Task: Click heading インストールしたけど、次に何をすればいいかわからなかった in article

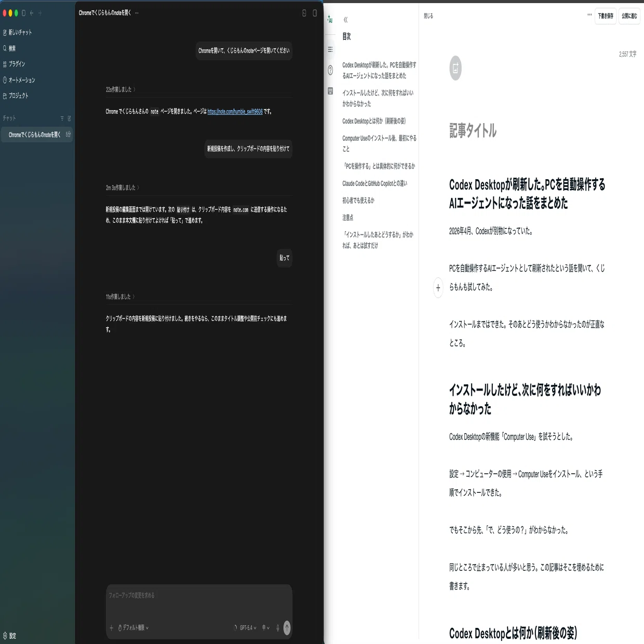Action: click(525, 399)
